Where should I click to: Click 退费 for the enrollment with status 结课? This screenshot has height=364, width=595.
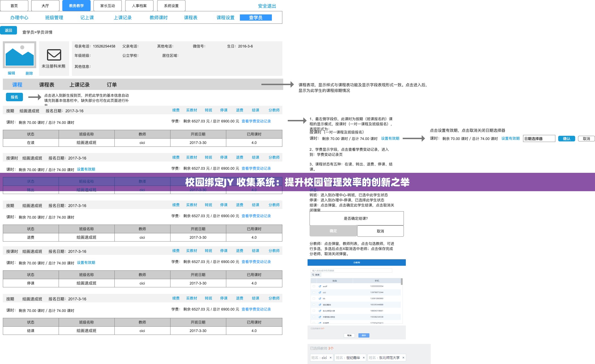pyautogui.click(x=240, y=298)
